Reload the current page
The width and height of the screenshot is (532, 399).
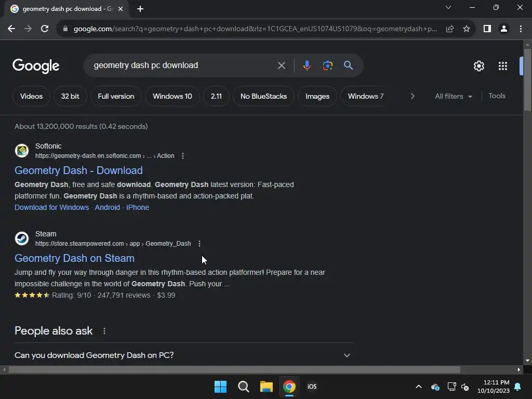pyautogui.click(x=45, y=29)
